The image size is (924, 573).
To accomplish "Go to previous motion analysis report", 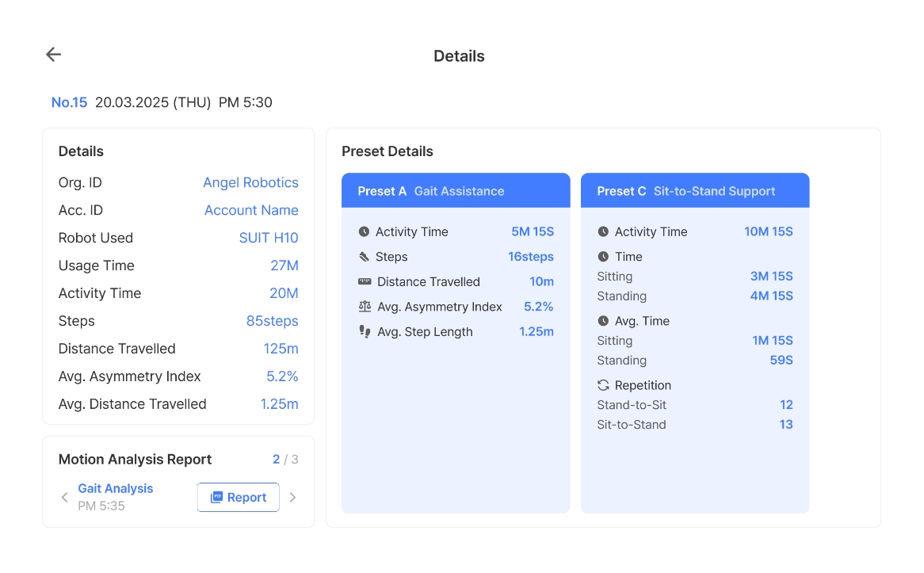I will [x=65, y=498].
